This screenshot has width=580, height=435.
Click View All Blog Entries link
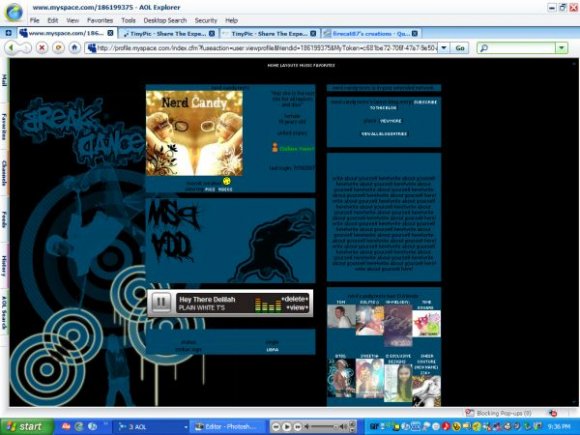pyautogui.click(x=384, y=134)
